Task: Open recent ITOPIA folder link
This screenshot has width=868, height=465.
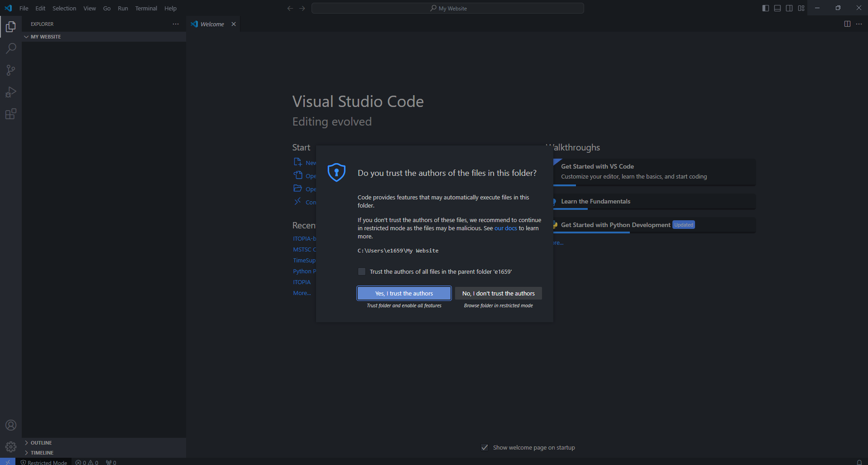Action: coord(302,282)
